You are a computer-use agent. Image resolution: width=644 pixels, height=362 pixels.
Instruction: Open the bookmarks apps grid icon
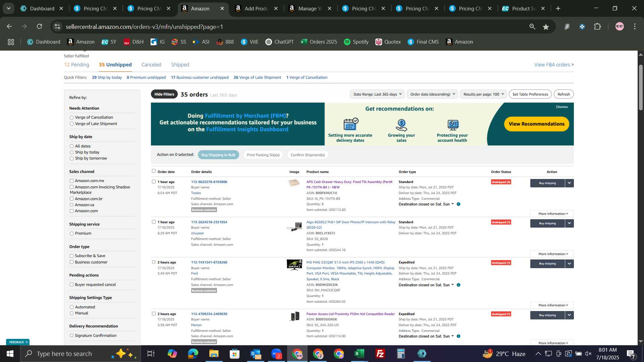11,42
